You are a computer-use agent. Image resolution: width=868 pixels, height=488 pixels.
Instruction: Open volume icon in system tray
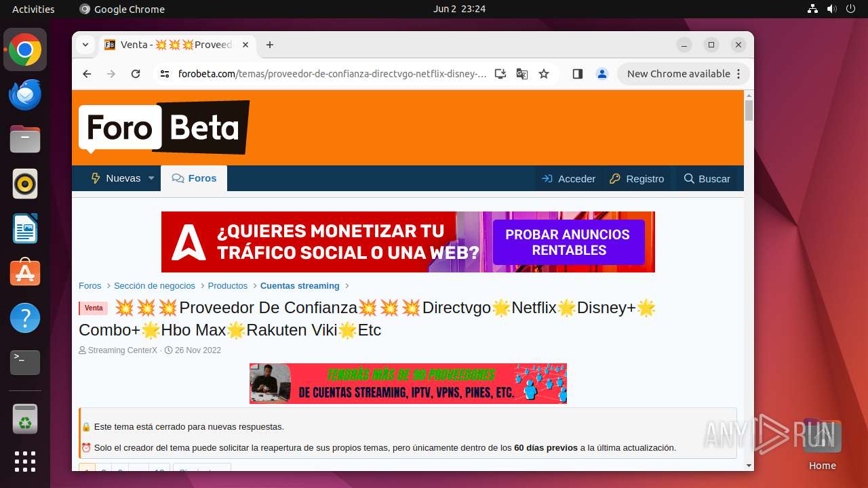831,9
